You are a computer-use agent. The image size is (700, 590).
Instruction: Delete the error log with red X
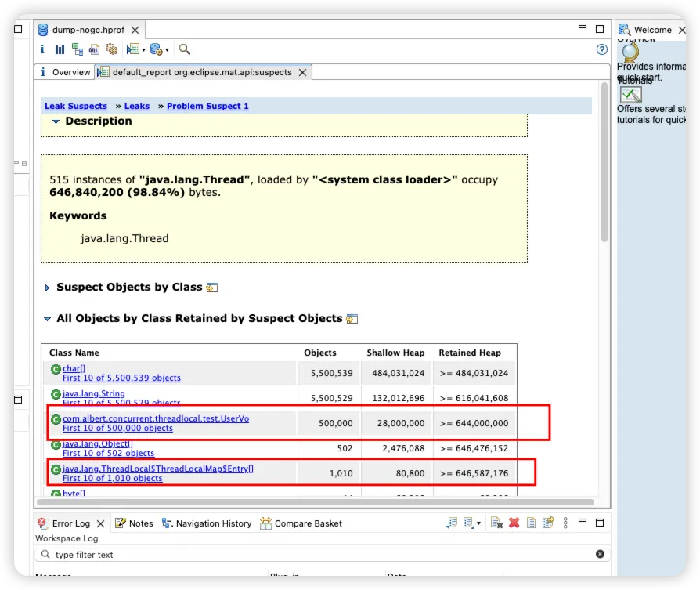514,523
